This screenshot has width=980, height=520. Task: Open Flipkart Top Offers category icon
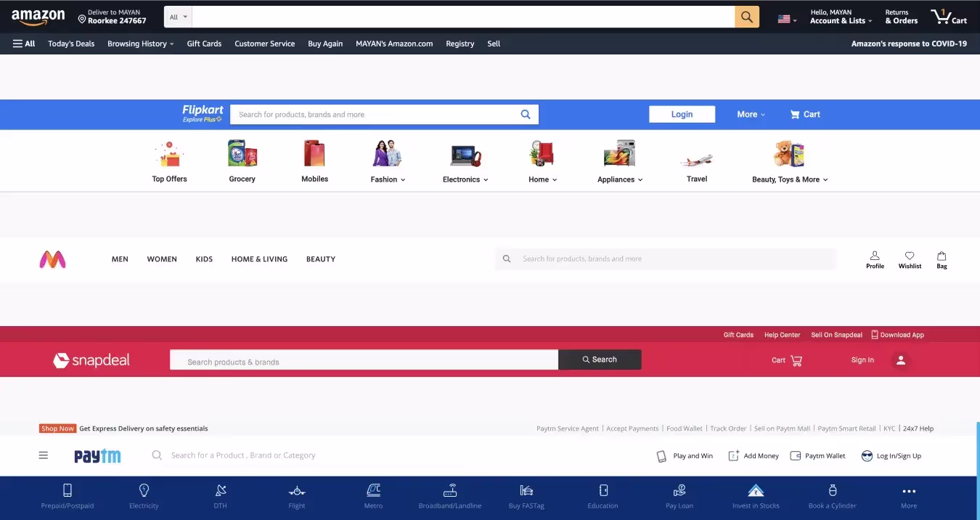coord(169,154)
